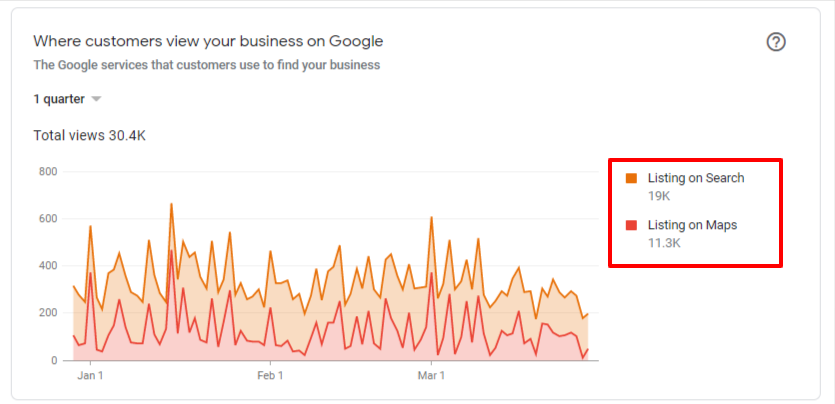Click the Total views 30.4K text
The width and height of the screenshot is (835, 404).
(x=89, y=136)
